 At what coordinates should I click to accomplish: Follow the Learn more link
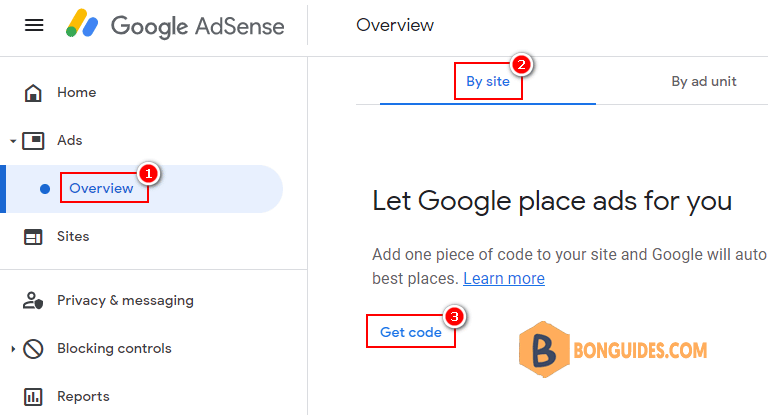(x=504, y=278)
